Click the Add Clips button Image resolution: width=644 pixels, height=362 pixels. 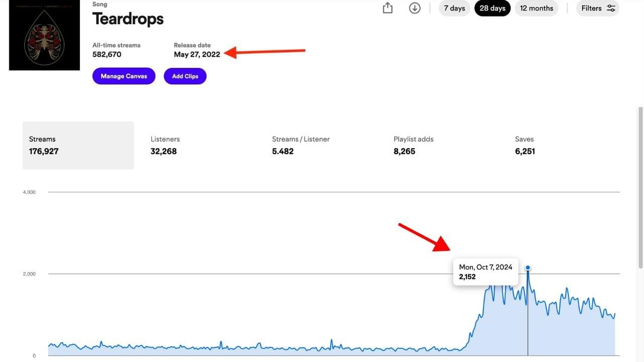[x=185, y=76]
